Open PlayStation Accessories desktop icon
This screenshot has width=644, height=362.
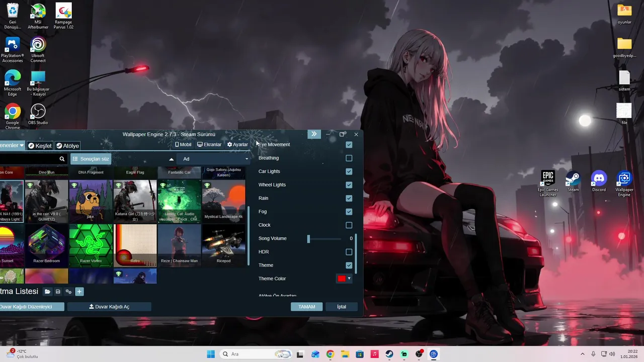click(13, 50)
